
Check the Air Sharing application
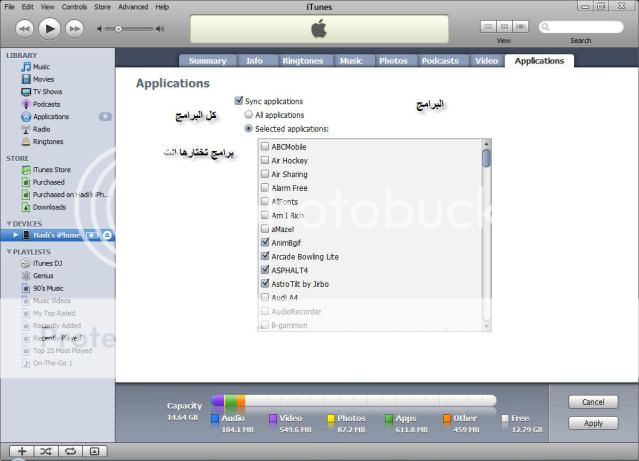tap(265, 174)
